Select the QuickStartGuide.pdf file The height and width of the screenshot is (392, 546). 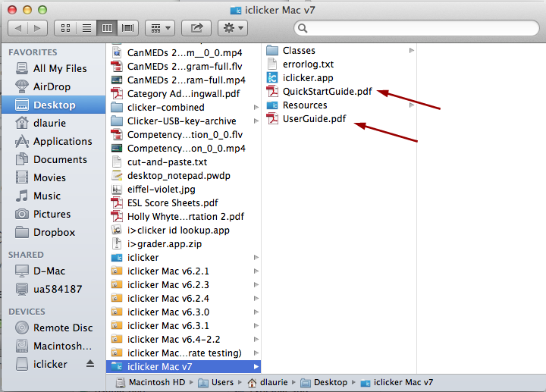[x=327, y=92]
